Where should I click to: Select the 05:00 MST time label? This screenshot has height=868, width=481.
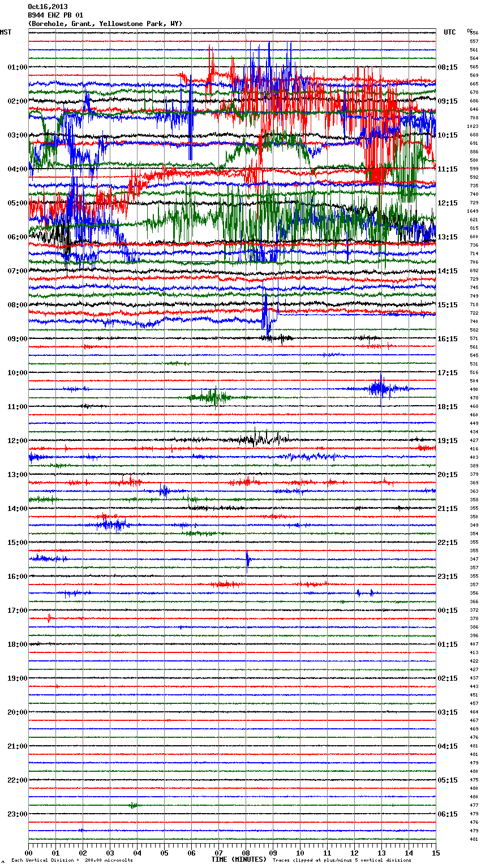(x=18, y=203)
